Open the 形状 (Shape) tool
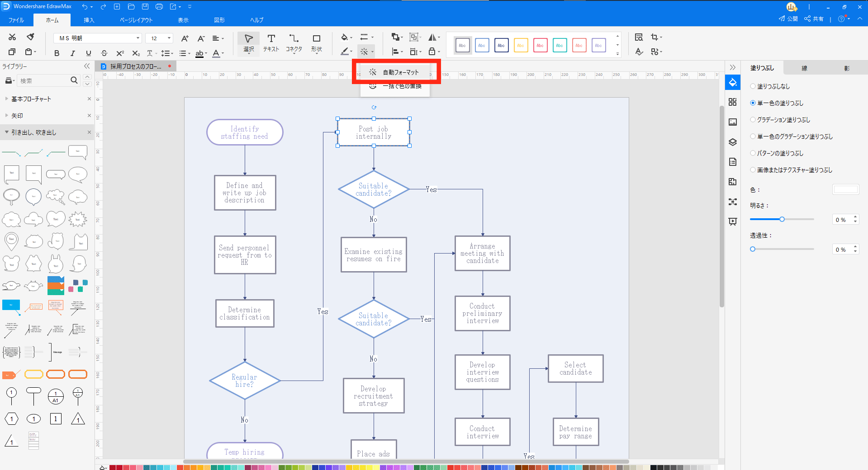868x470 pixels. (x=317, y=43)
